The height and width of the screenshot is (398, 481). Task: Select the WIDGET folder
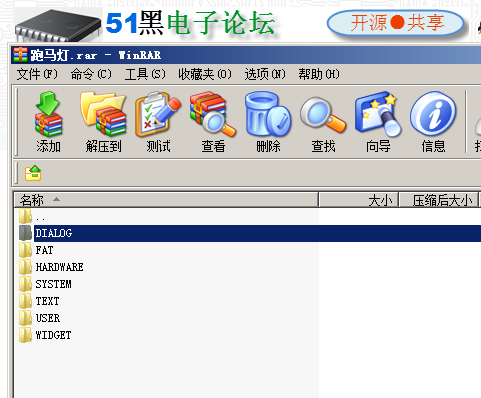point(45,335)
